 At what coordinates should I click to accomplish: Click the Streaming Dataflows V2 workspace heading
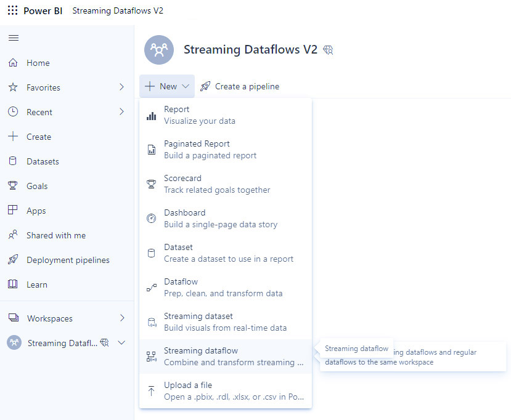(250, 49)
